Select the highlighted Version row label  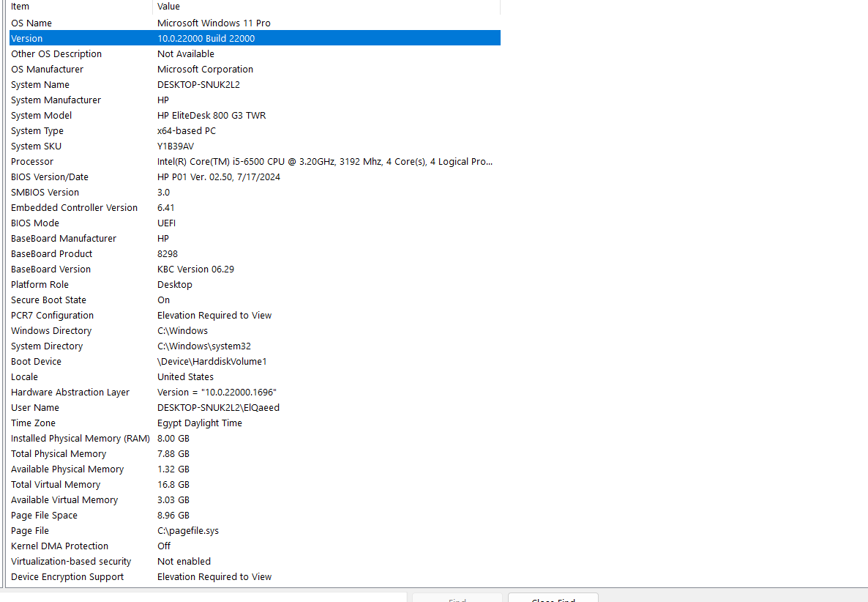pos(26,39)
